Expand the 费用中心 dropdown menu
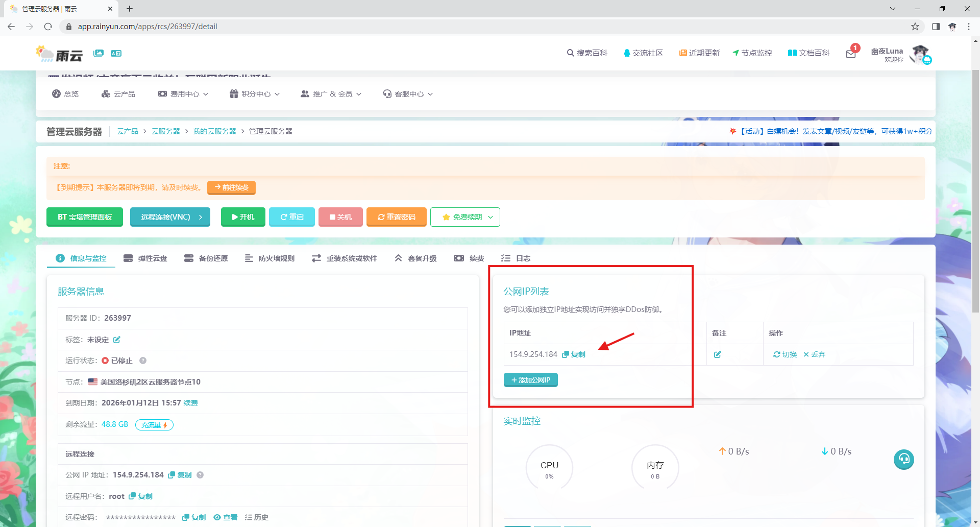The image size is (980, 527). click(x=183, y=94)
